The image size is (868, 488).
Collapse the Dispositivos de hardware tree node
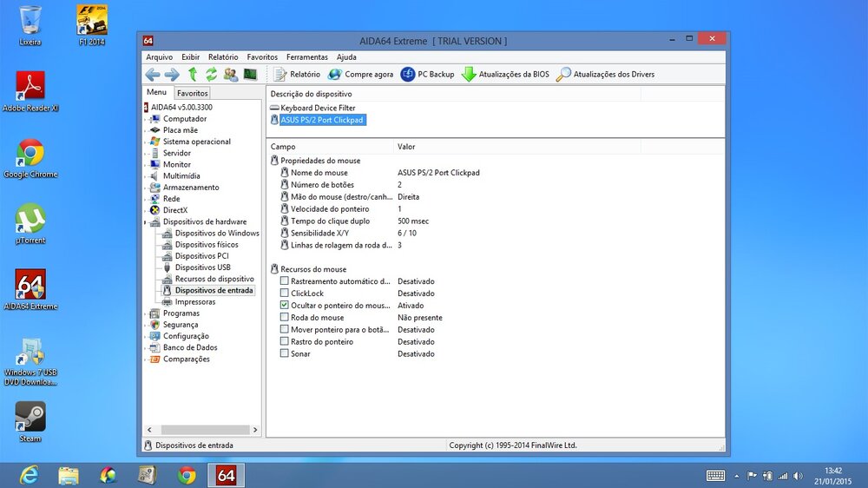pos(145,222)
